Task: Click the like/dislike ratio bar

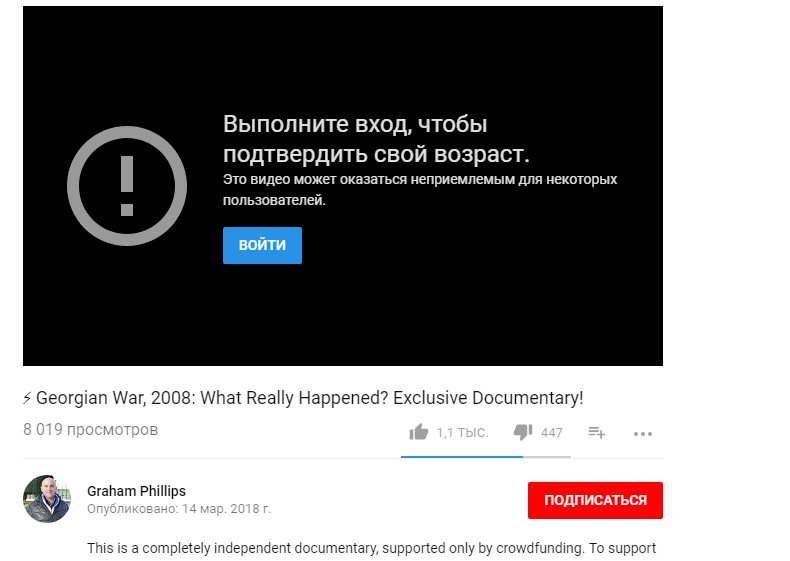Action: pos(486,457)
